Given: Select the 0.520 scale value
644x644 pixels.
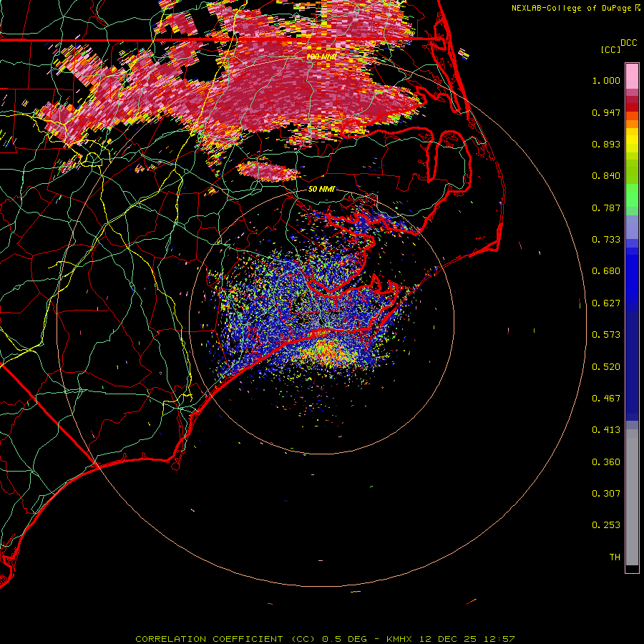Looking at the screenshot, I should 606,367.
